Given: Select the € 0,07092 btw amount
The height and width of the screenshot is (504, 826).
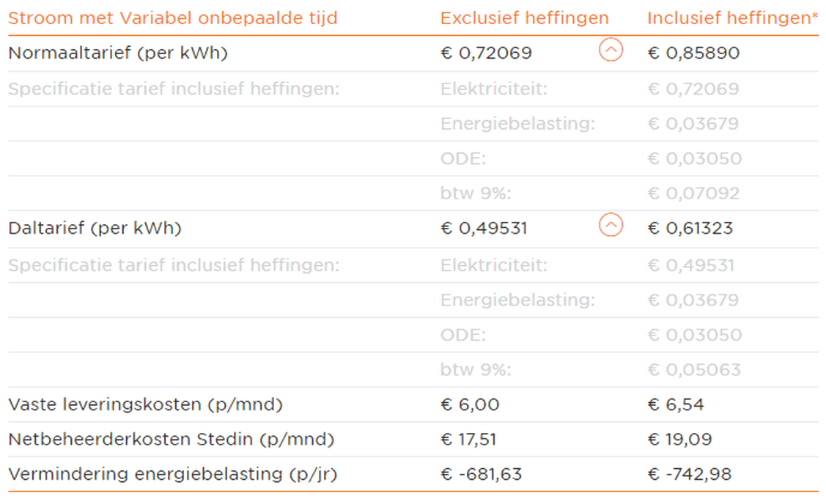Looking at the screenshot, I should click(693, 194).
